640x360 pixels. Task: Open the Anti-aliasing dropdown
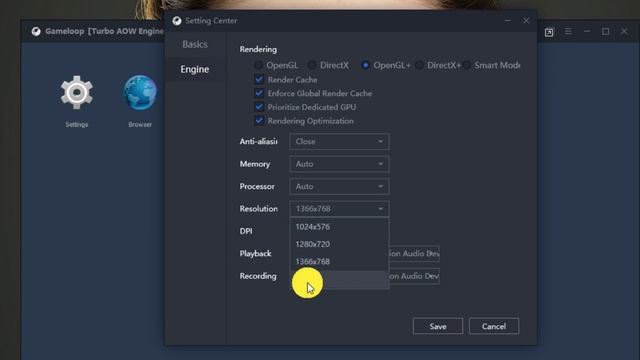(339, 142)
